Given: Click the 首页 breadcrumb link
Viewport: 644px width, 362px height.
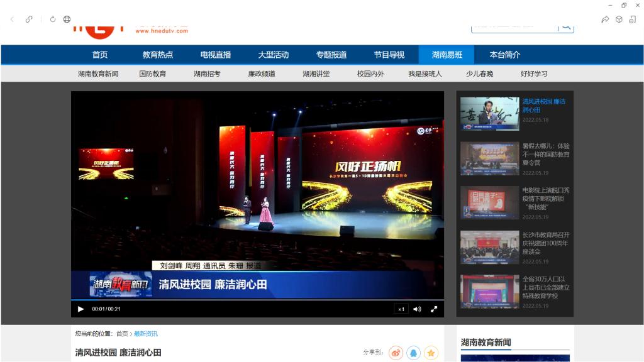Looking at the screenshot, I should [122, 334].
